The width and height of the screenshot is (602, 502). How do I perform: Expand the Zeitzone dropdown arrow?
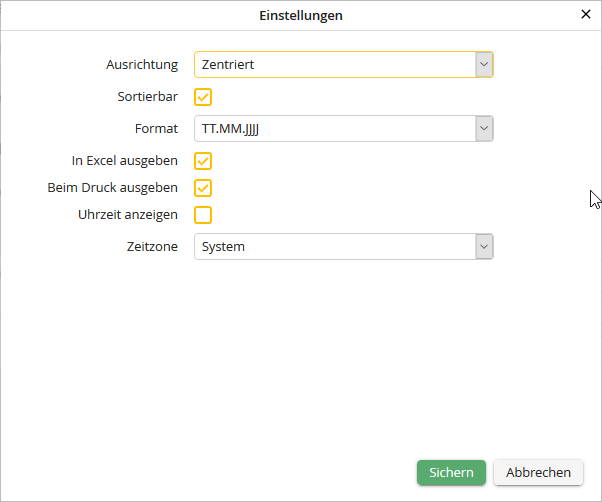point(484,247)
